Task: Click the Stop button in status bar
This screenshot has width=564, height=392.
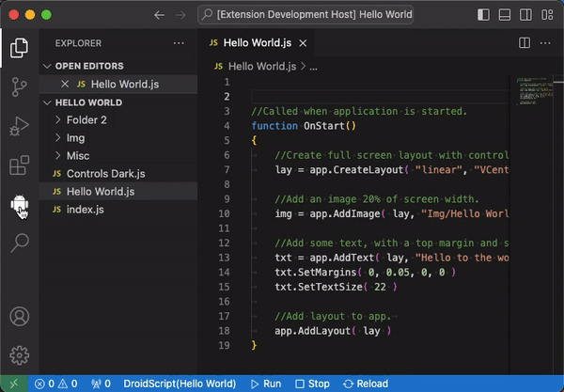Action: click(x=312, y=384)
